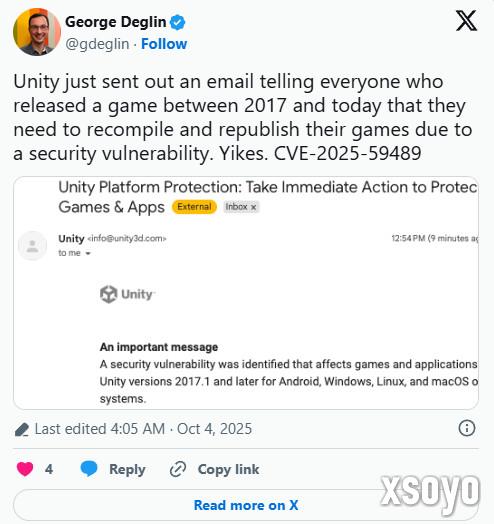Click the Oct 4, 2025 timestamp
Viewport: 494px width, 524px height.
(214, 429)
